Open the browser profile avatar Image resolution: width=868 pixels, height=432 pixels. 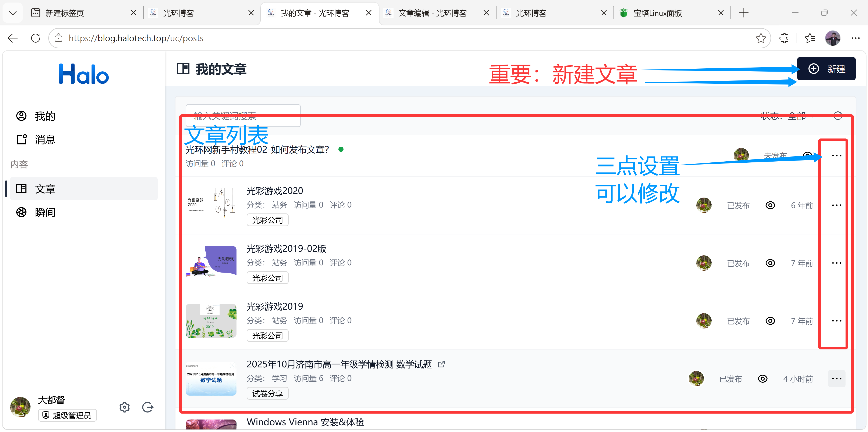click(x=833, y=38)
